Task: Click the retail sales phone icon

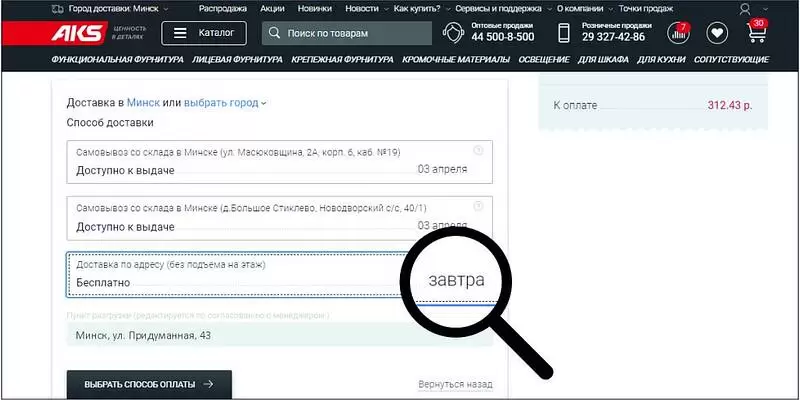Action: (564, 33)
